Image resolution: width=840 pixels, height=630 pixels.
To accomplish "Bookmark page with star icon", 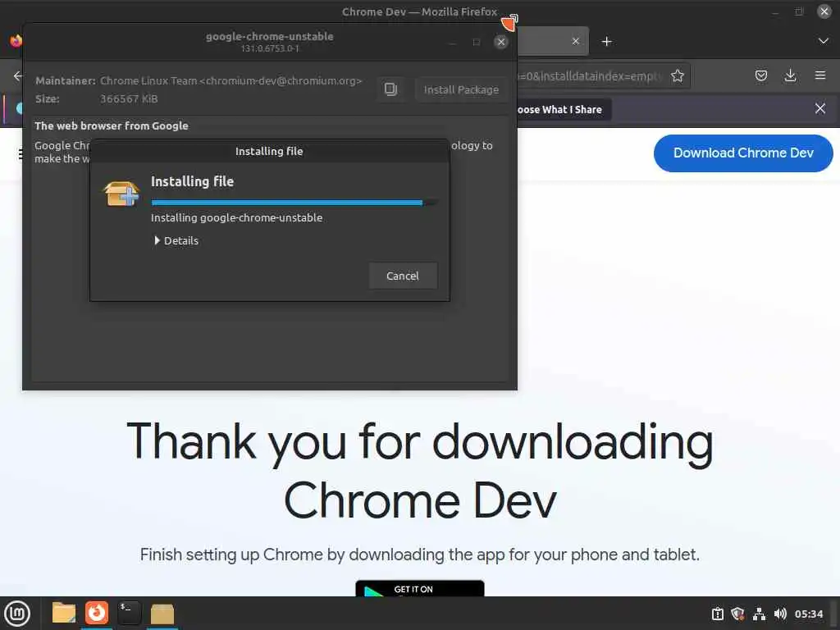I will (x=677, y=76).
